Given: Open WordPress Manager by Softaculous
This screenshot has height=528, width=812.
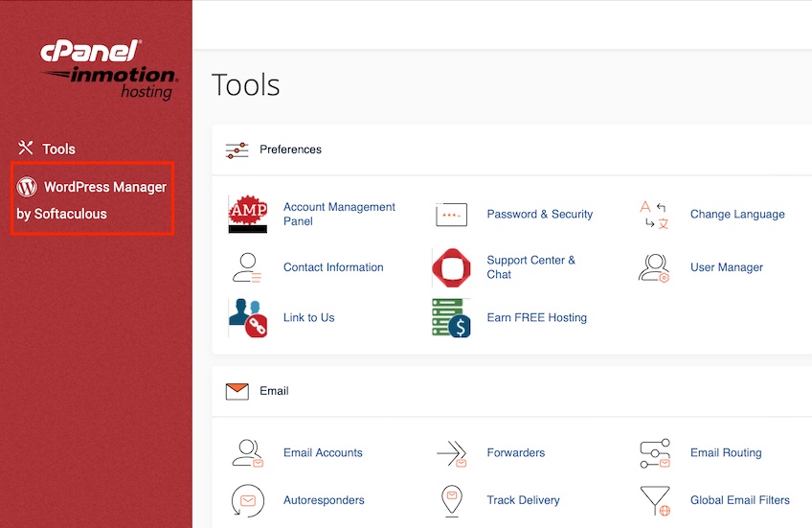Looking at the screenshot, I should point(92,199).
